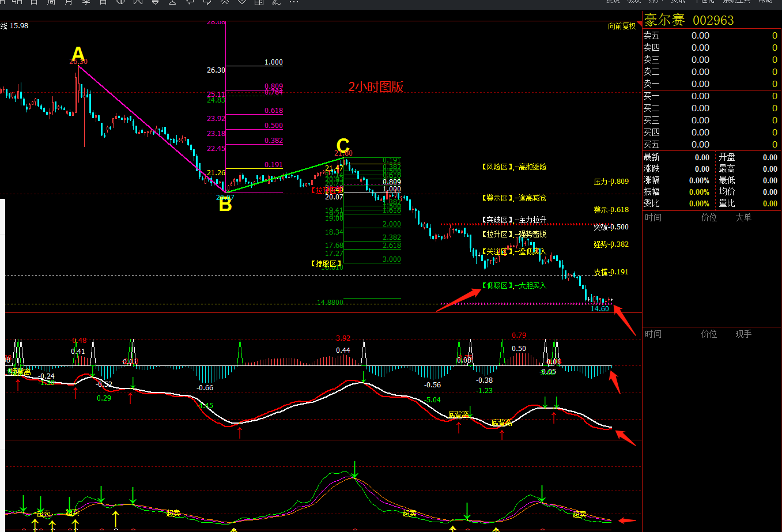Viewport: 782px width, 532px height.
Task: Click the 0.764 Fibonacci ratio label
Action: (x=274, y=92)
